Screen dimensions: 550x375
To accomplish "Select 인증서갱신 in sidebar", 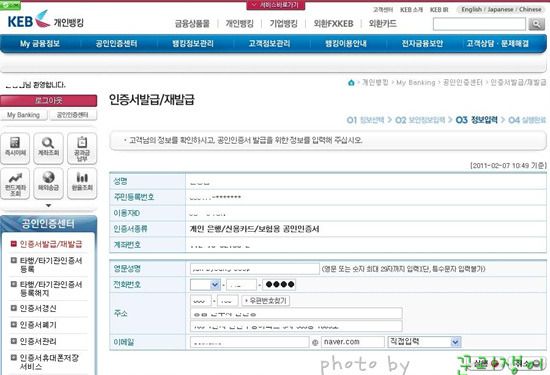I will coord(38,308).
